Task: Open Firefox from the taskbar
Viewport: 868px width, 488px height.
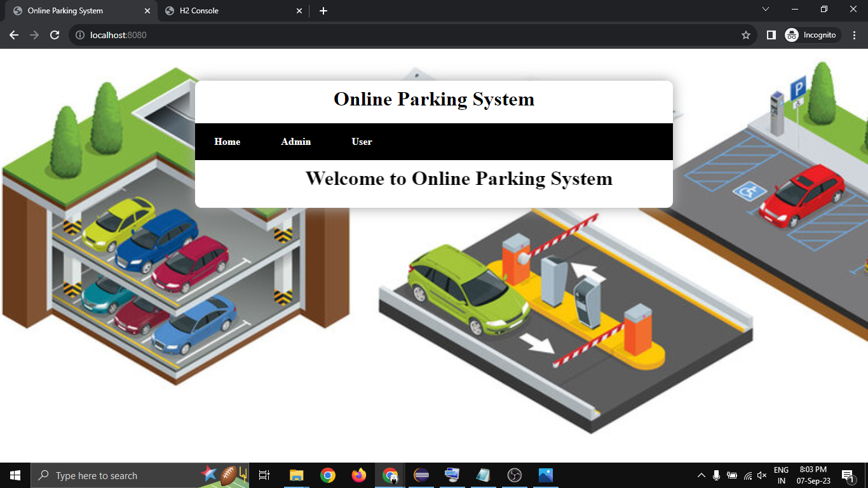Action: (359, 475)
